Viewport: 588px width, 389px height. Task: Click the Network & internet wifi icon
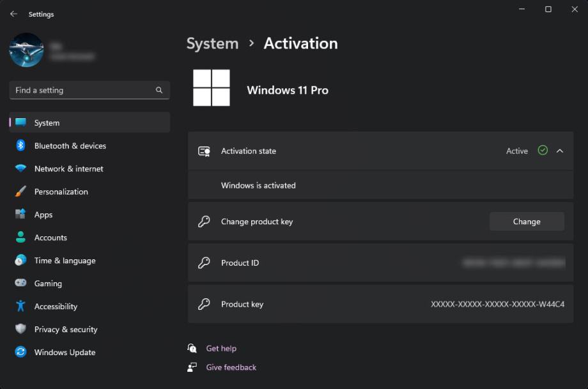tap(20, 169)
